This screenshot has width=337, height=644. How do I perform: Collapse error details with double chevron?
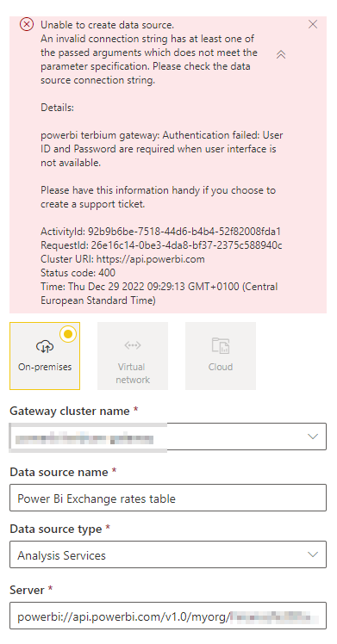tap(281, 54)
